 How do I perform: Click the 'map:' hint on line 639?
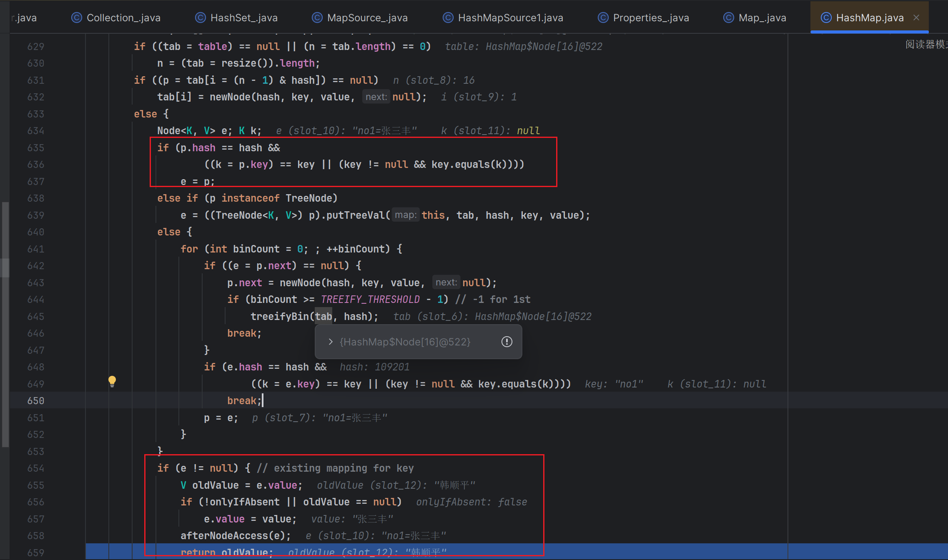406,215
